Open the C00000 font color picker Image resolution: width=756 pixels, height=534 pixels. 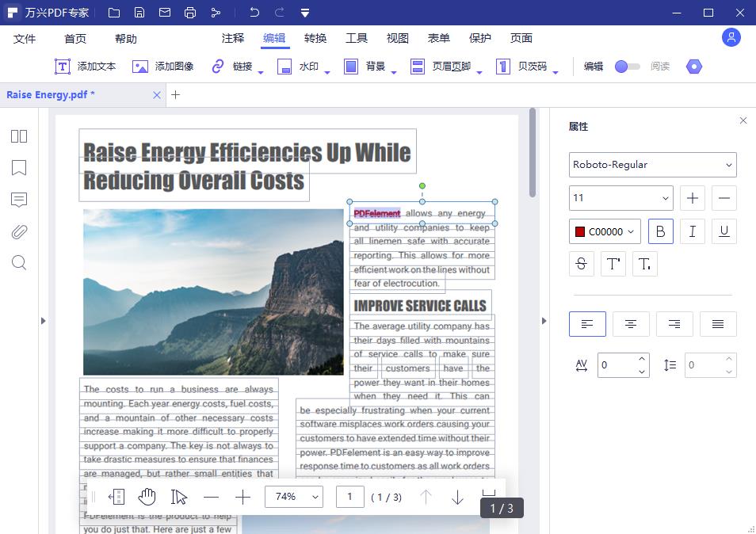605,231
